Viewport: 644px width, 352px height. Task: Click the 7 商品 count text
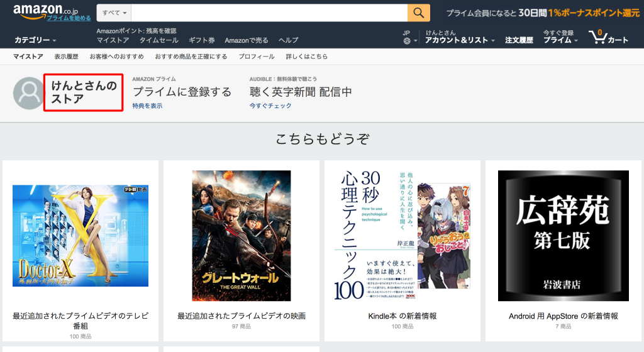point(563,327)
